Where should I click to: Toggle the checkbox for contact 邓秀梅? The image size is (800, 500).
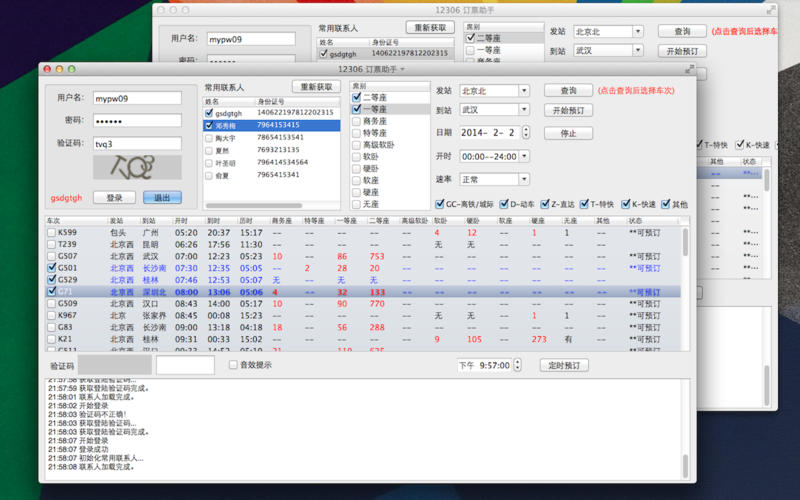point(209,126)
